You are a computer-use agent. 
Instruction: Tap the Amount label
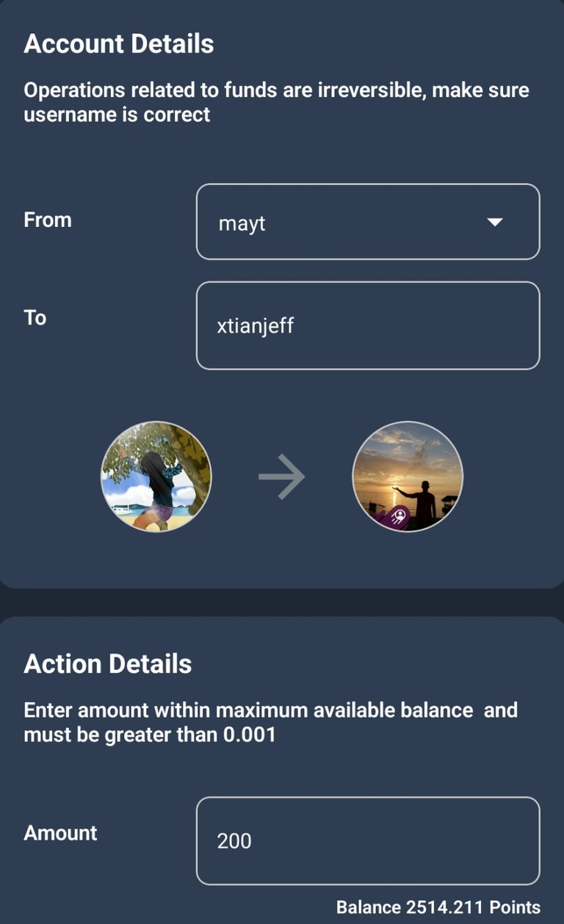(x=60, y=833)
